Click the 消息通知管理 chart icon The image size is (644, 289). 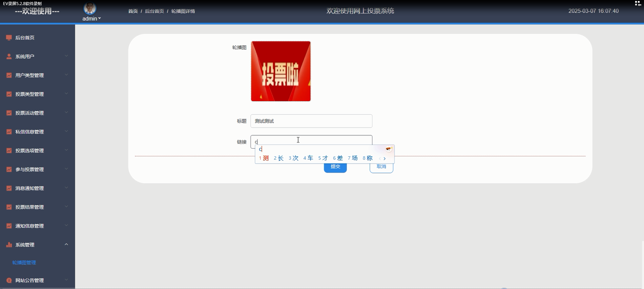click(9, 188)
